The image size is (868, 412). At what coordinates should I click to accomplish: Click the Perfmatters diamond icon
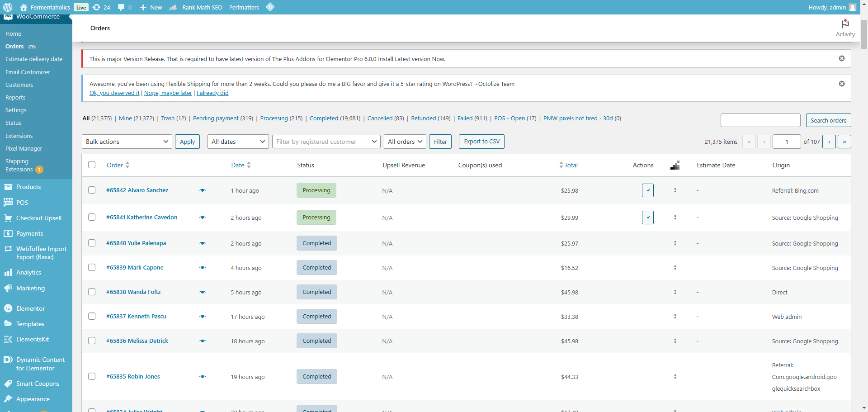tap(270, 7)
